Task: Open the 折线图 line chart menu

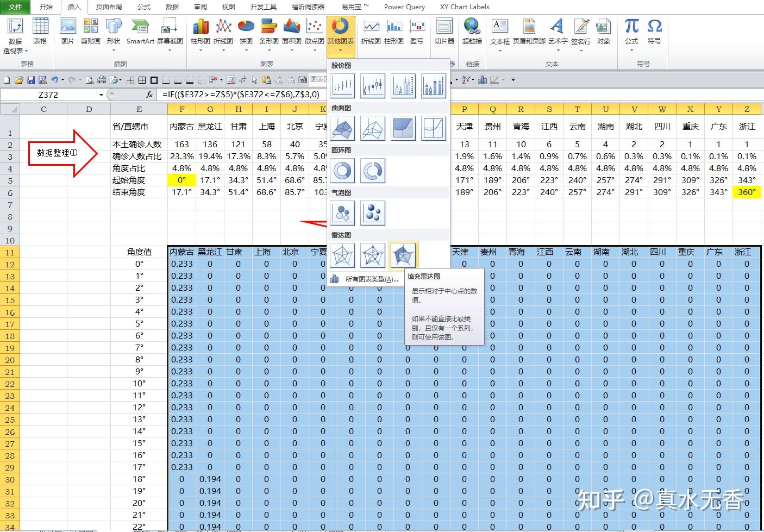Action: [x=223, y=35]
